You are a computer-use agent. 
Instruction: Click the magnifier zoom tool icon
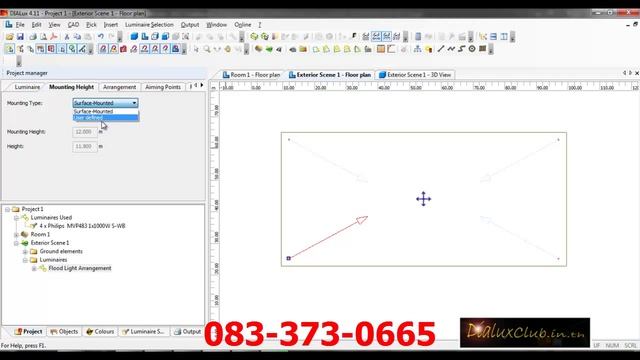tap(207, 49)
